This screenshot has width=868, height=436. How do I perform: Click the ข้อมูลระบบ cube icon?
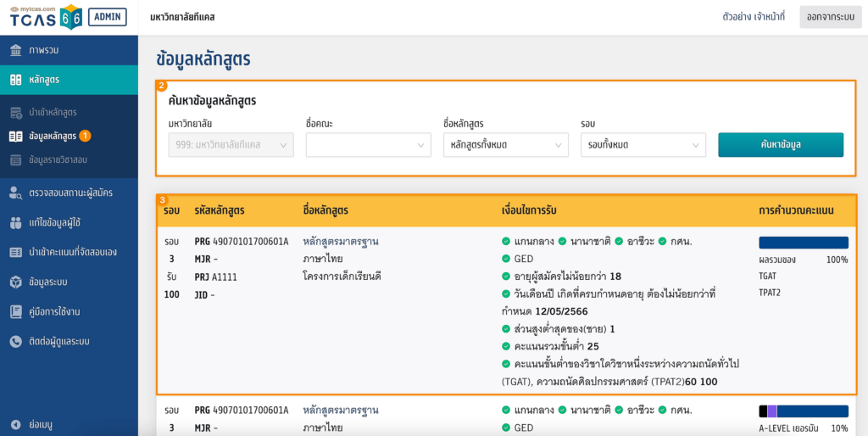point(16,282)
